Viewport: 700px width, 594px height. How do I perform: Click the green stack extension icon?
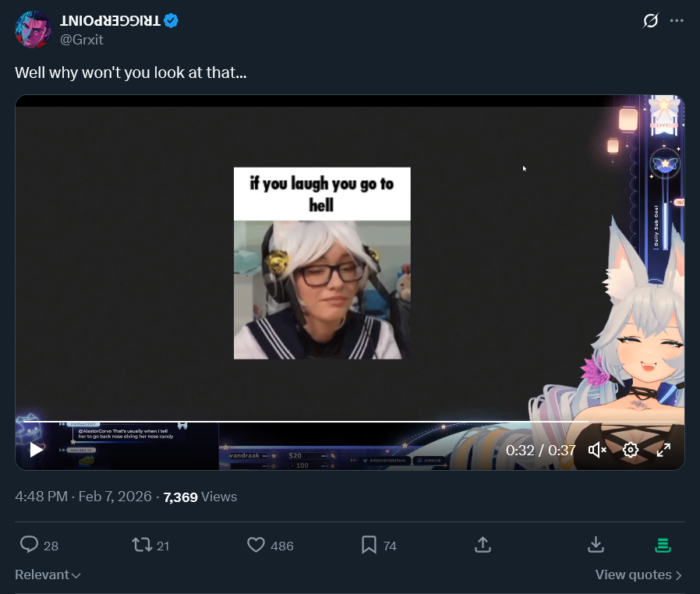pyautogui.click(x=663, y=545)
